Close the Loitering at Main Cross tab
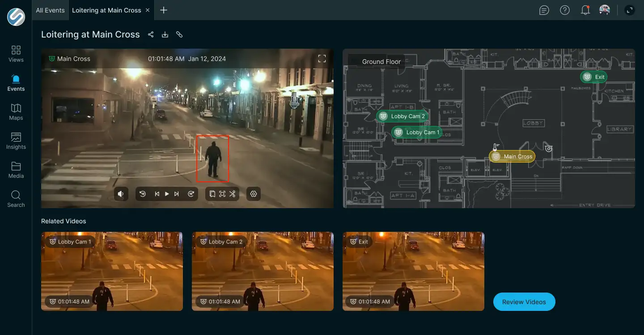Viewport: 644px width, 335px height. pyautogui.click(x=148, y=10)
